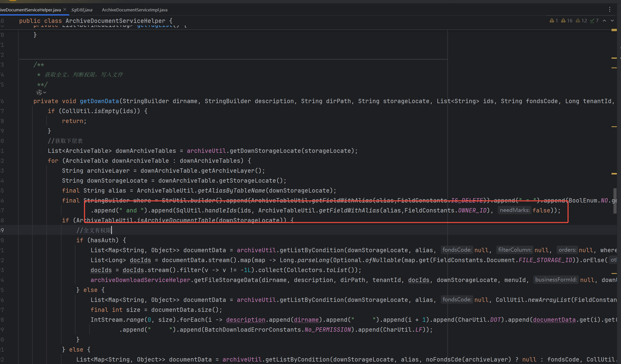Switch to the ArchiveDocumentServiceHelper.java tab

[x=31, y=10]
